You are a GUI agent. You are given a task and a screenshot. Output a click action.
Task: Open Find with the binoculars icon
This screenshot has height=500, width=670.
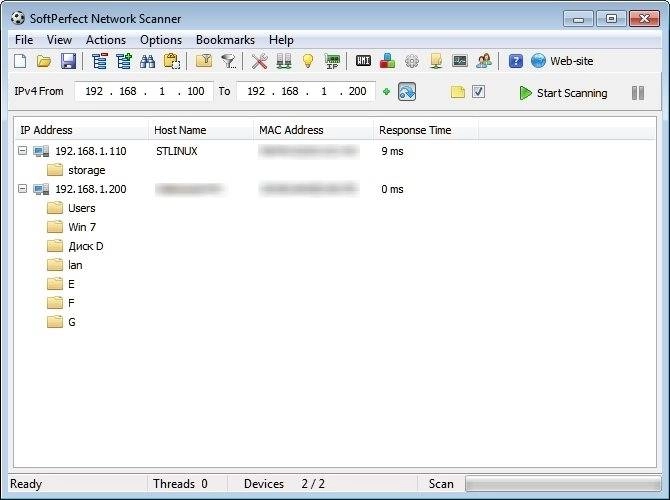click(147, 61)
